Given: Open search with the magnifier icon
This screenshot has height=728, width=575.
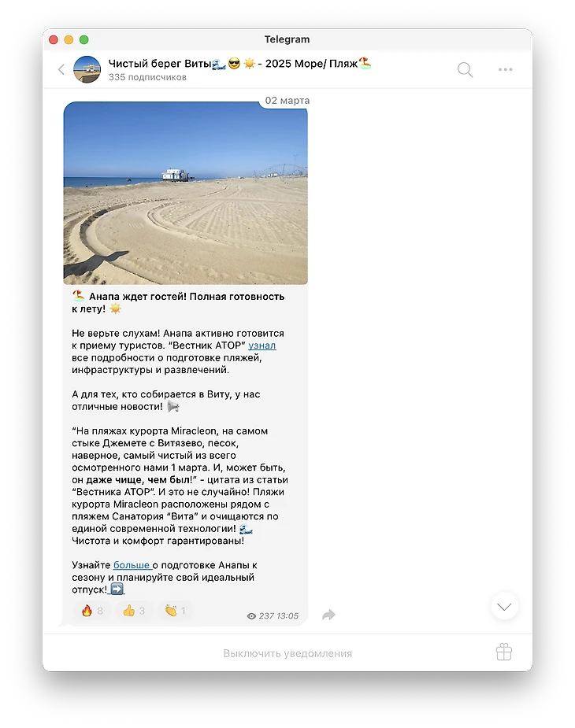Looking at the screenshot, I should tap(465, 69).
